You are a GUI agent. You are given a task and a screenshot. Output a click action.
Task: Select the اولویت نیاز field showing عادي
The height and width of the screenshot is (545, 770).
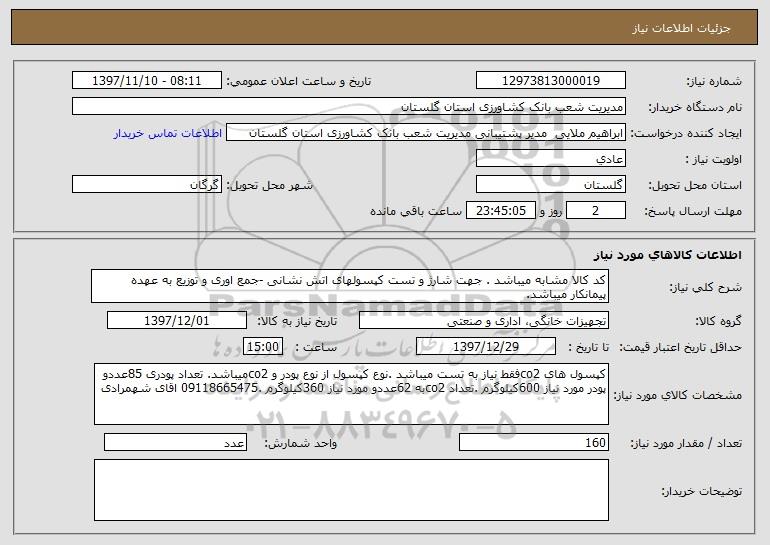pos(550,159)
